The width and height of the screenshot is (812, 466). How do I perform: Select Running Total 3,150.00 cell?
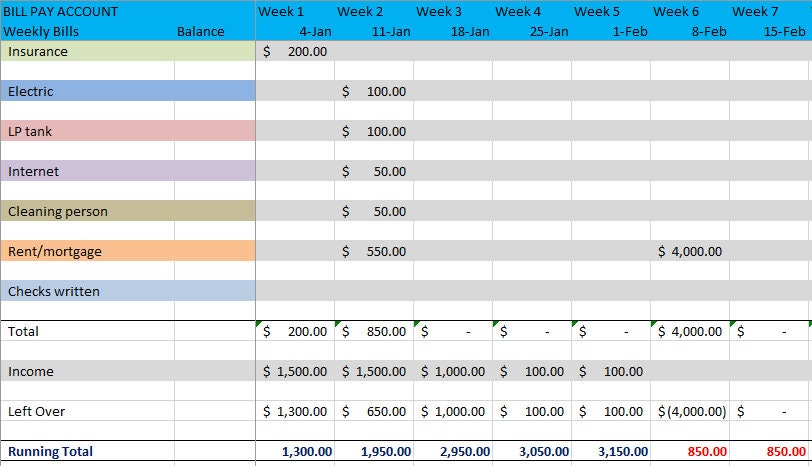(611, 451)
